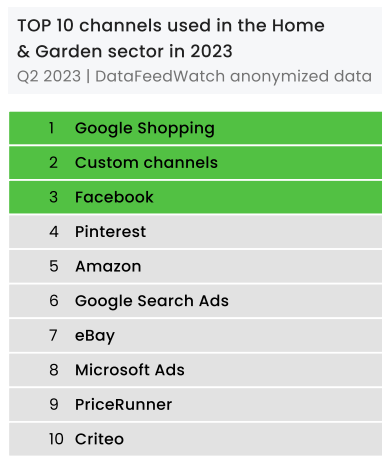
Task: Click rank number 5 beside Amazon
Action: tap(54, 266)
